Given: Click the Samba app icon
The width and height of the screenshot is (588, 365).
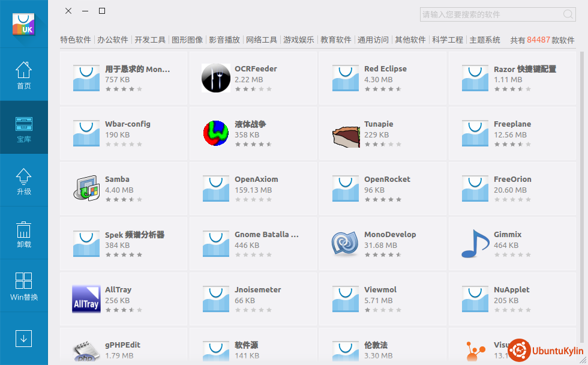Looking at the screenshot, I should (86, 188).
